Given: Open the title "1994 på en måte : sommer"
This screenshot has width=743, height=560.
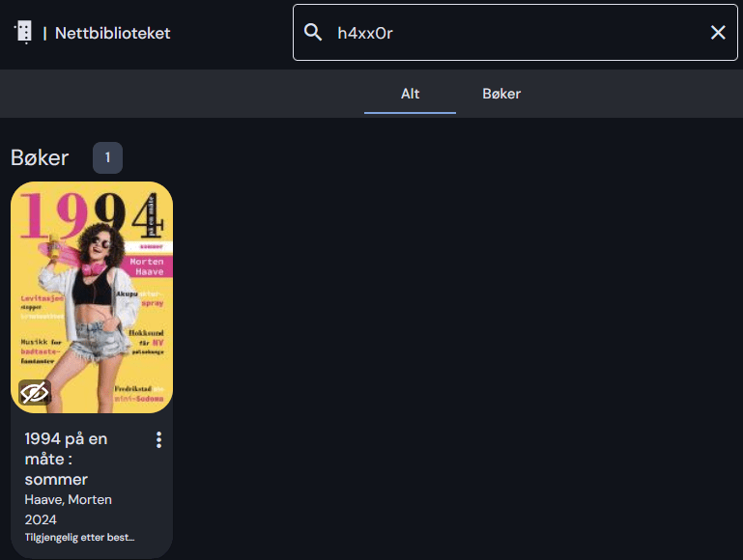Looking at the screenshot, I should (x=67, y=459).
